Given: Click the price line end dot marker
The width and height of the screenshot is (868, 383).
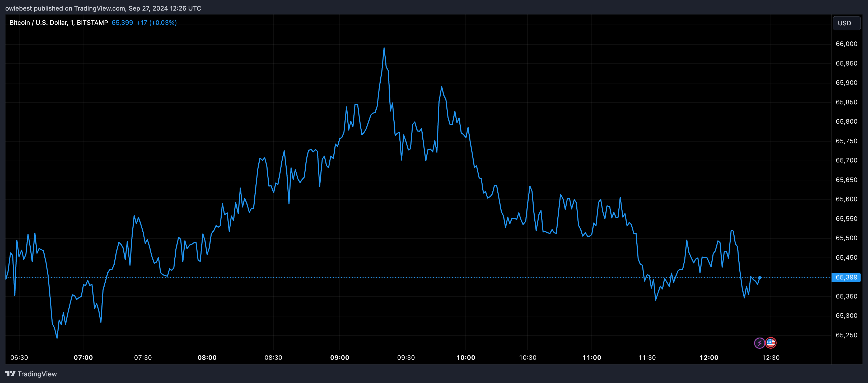Looking at the screenshot, I should coord(759,278).
